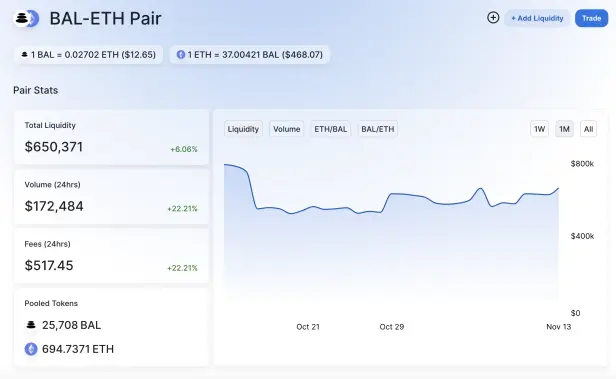Select the 1 ETH = 37.00421 BAL pill
The image size is (616, 379).
[250, 55]
